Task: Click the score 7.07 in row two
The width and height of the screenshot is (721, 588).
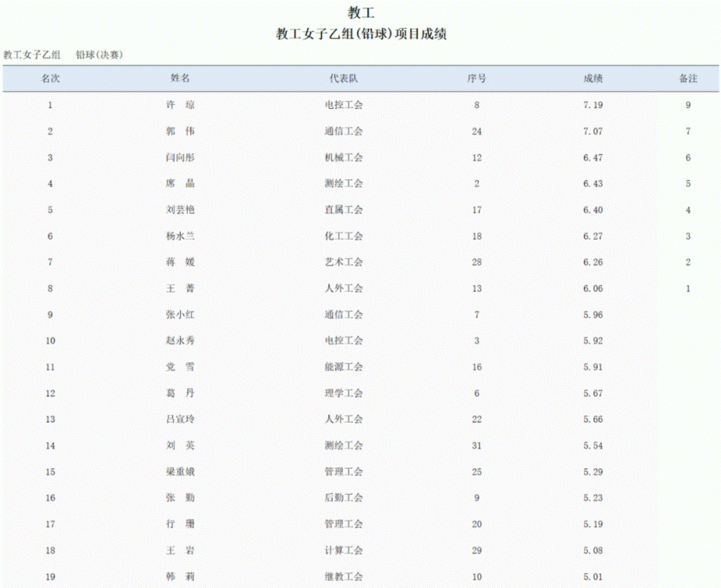Action: pos(593,132)
